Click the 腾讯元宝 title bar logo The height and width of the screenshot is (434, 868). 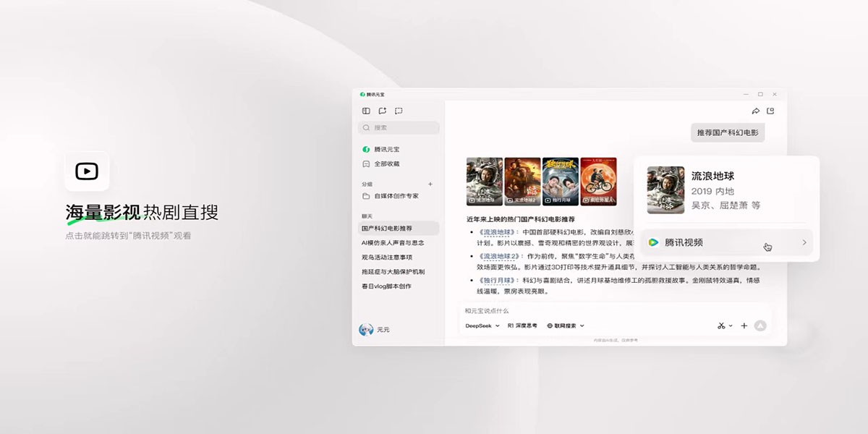coord(362,94)
